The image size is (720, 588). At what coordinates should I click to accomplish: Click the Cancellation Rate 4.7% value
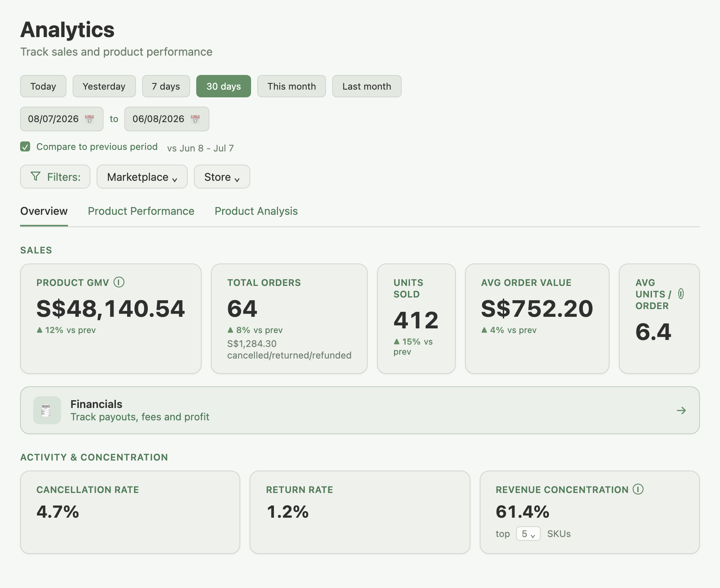58,512
